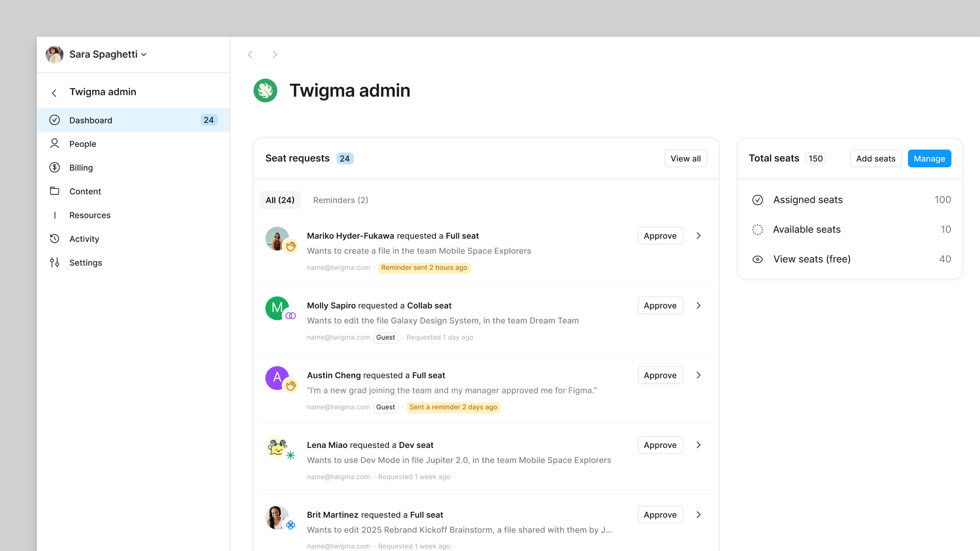980x551 pixels.
Task: Click the Activity icon in sidebar
Action: click(x=55, y=238)
